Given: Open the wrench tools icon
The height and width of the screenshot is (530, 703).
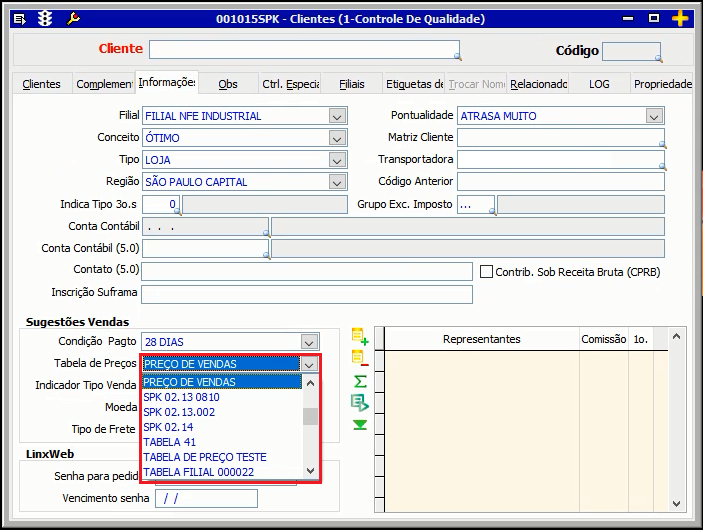Looking at the screenshot, I should [73, 19].
